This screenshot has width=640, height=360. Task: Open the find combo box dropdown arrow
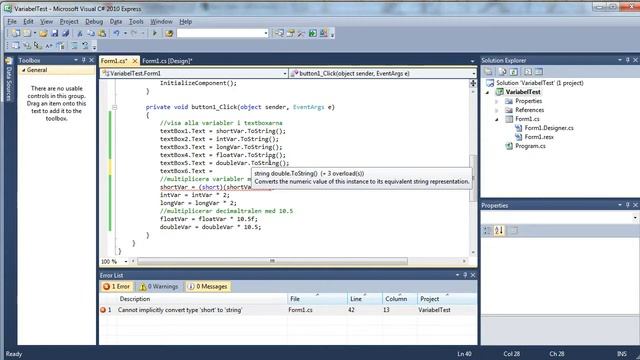click(x=266, y=33)
